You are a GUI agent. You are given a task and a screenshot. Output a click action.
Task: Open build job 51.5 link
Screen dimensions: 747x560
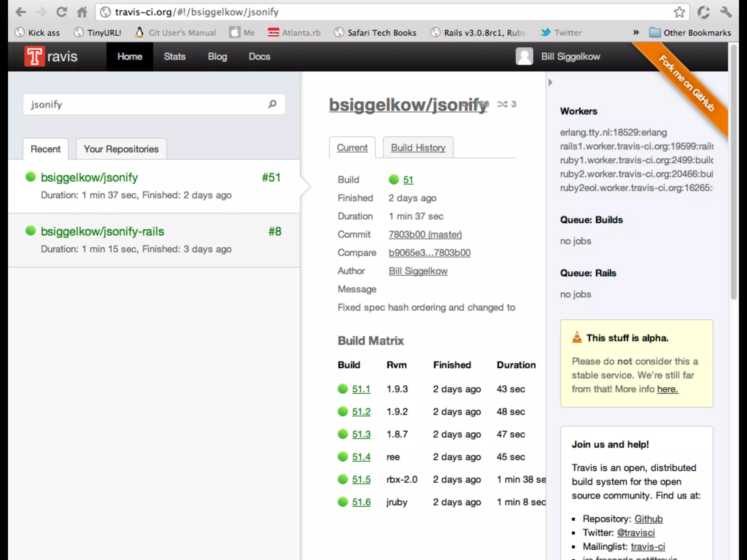click(361, 479)
